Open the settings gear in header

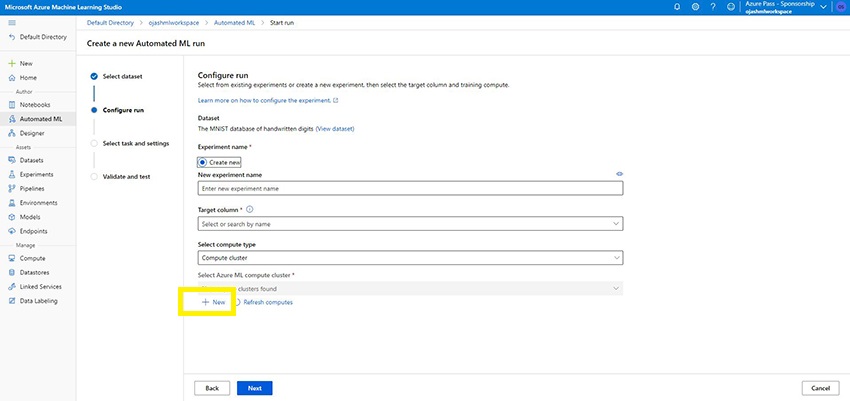(x=695, y=7)
